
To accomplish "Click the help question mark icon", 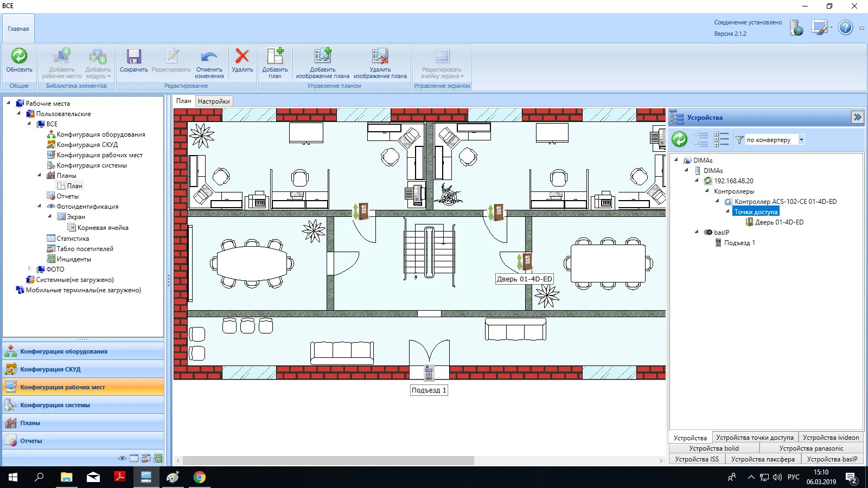I will click(845, 28).
